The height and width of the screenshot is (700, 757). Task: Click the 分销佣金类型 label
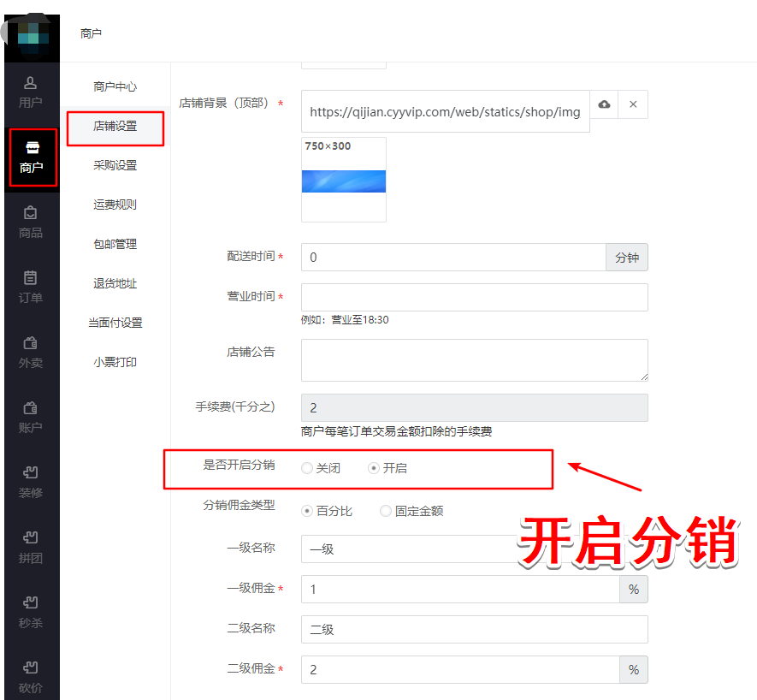pyautogui.click(x=239, y=505)
